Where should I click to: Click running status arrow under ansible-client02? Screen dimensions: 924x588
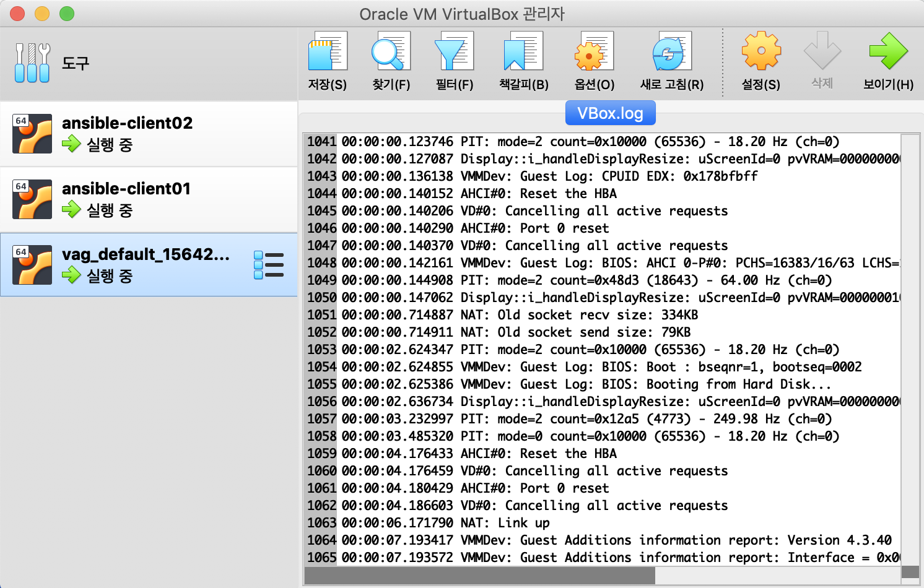71,144
